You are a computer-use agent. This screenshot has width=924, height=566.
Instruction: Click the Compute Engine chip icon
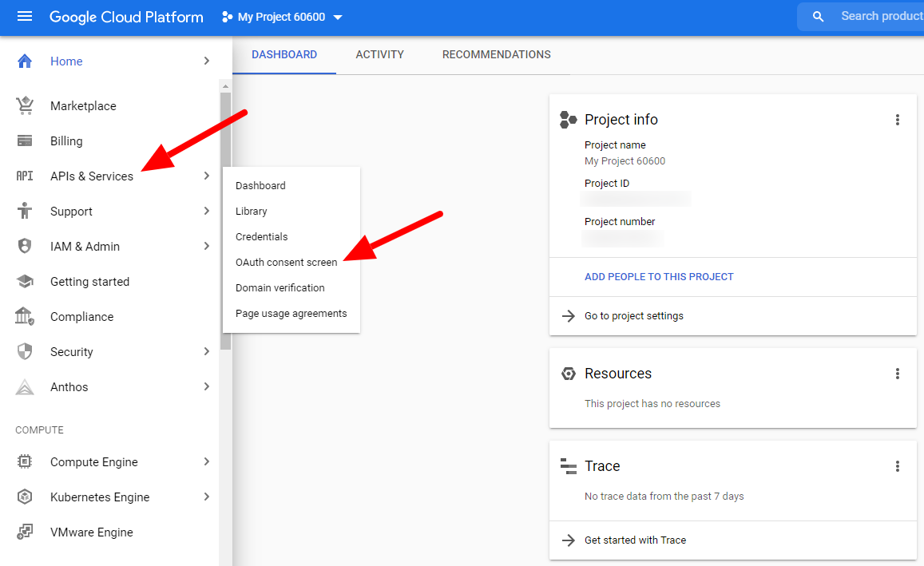(x=25, y=462)
